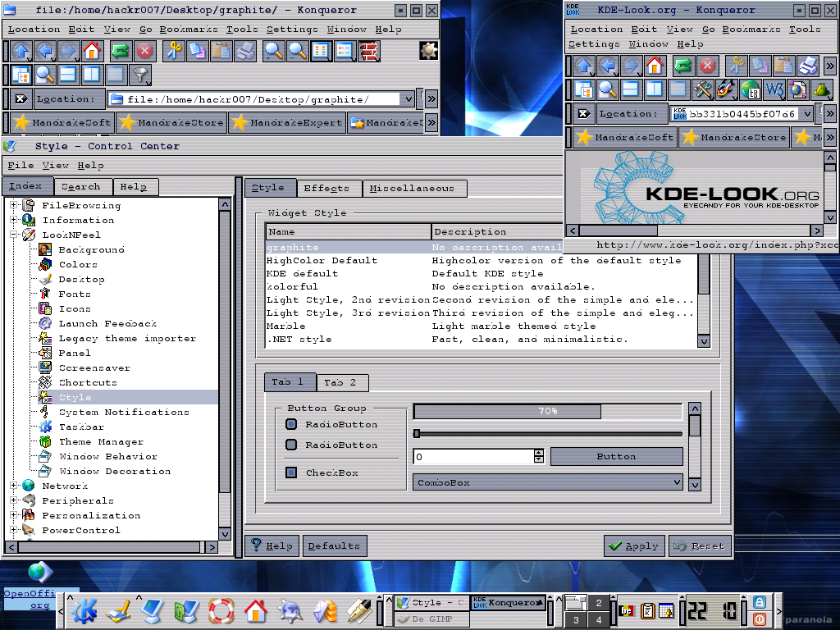
Task: Open the K menu in the panel
Action: click(x=84, y=610)
